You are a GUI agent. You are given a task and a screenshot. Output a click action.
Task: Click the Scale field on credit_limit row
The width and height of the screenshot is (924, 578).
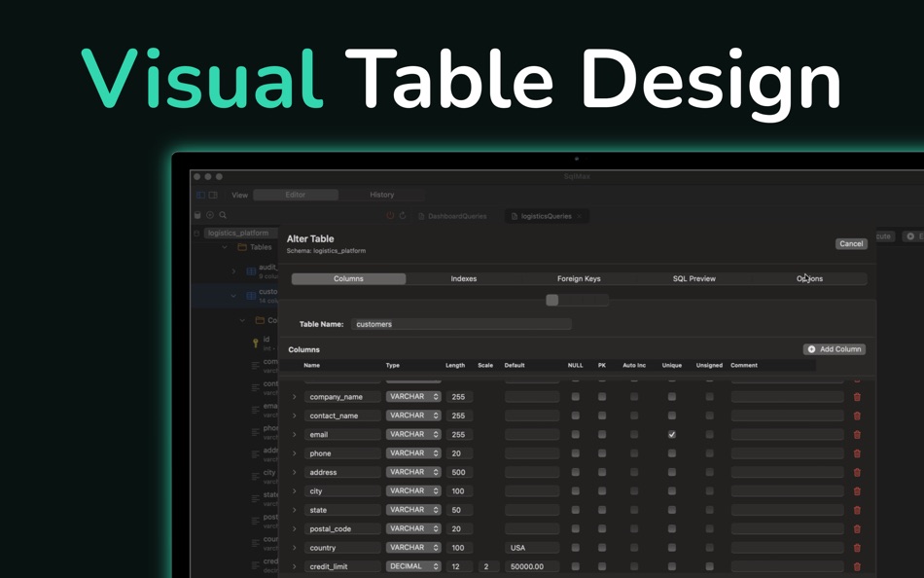click(x=488, y=566)
